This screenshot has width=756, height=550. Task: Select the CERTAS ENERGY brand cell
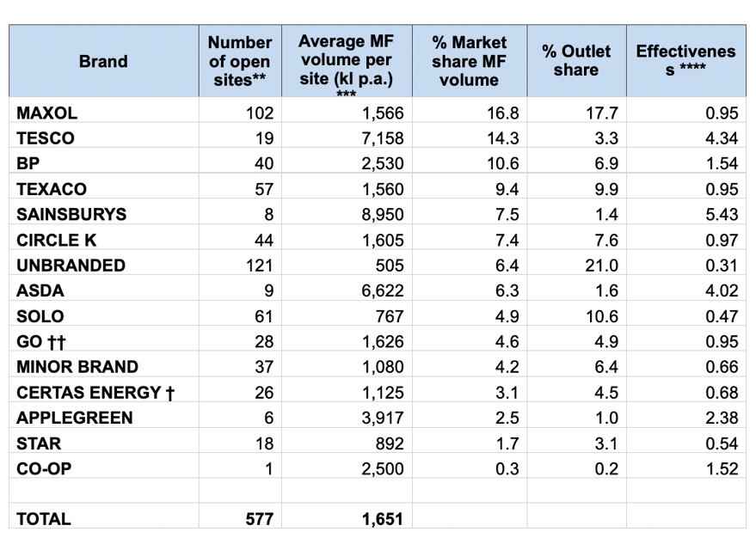click(95, 393)
